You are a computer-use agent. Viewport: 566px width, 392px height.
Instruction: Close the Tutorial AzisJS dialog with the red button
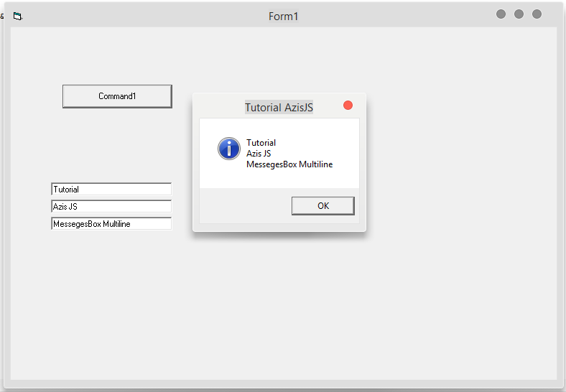coord(348,105)
